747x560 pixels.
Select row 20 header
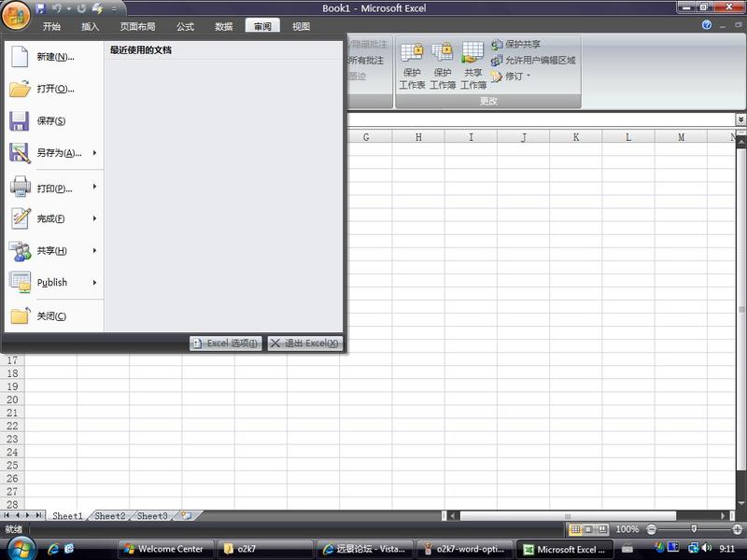(x=12, y=399)
